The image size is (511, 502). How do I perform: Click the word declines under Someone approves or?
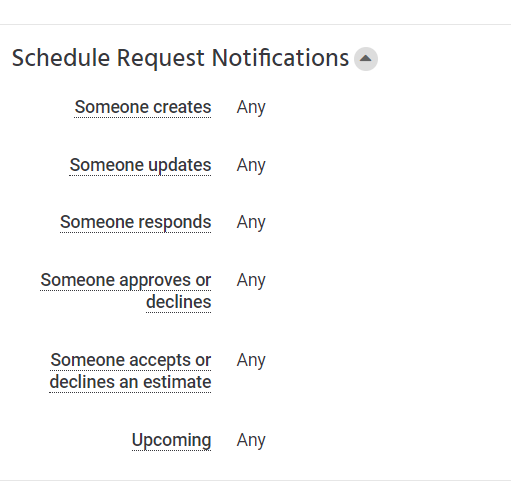tap(179, 302)
